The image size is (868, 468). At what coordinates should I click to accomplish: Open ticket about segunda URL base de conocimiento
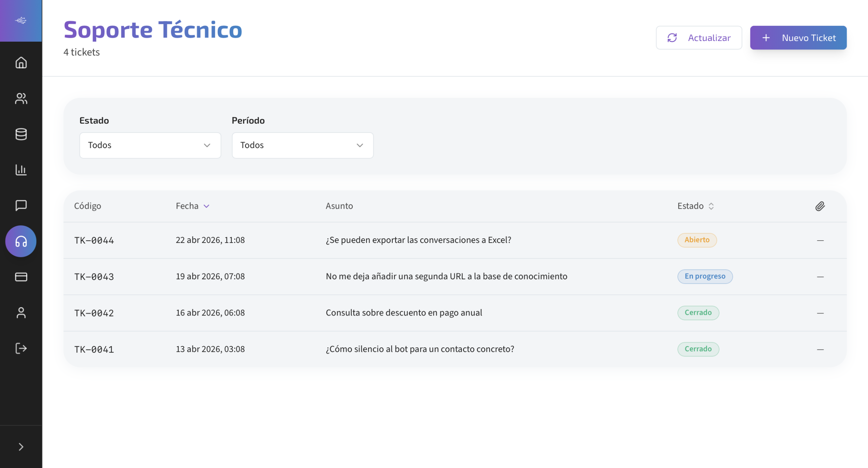pyautogui.click(x=446, y=277)
